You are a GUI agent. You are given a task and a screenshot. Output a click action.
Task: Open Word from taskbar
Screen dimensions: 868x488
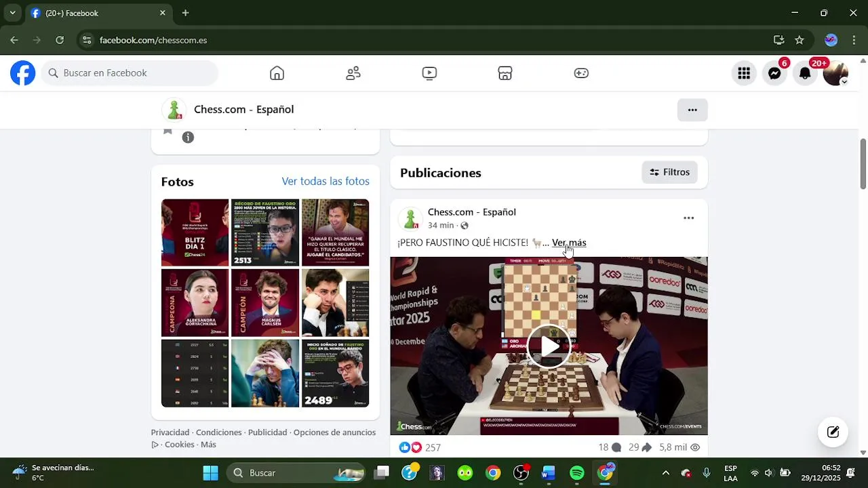click(549, 473)
